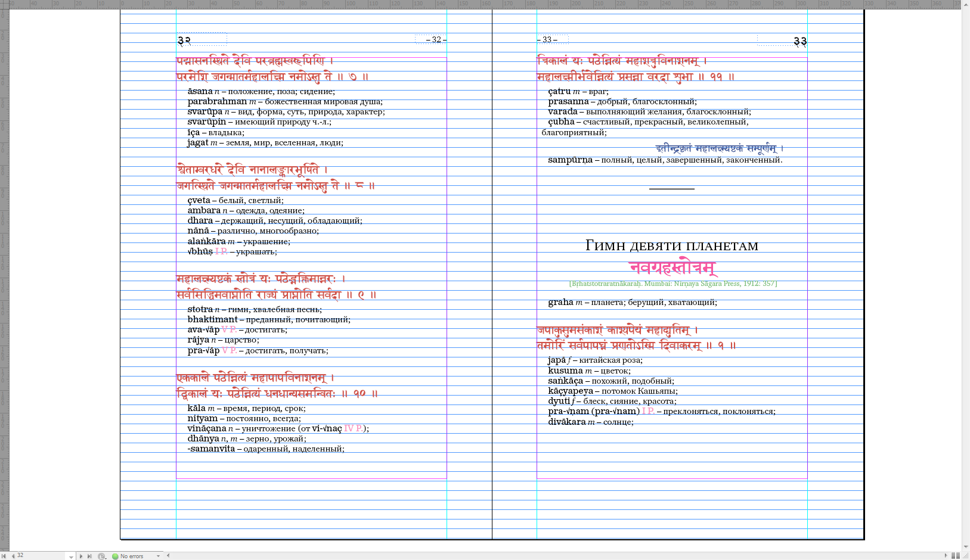Select the heading 'Гимн девяти планетам'

click(672, 245)
